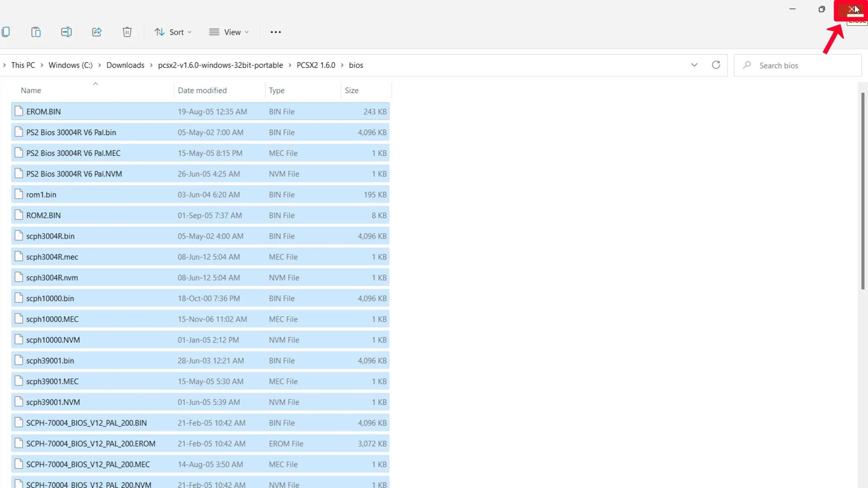Click the Delete file icon
This screenshot has height=488, width=868.
127,32
